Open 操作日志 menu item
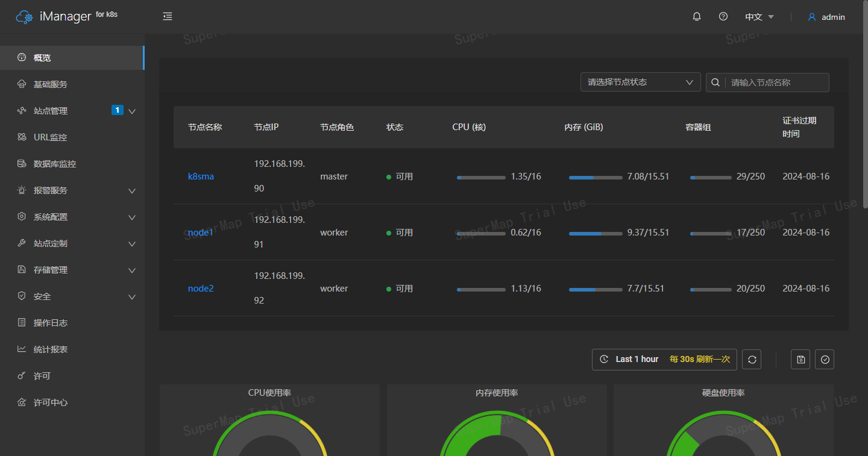The image size is (868, 456). (x=72, y=323)
